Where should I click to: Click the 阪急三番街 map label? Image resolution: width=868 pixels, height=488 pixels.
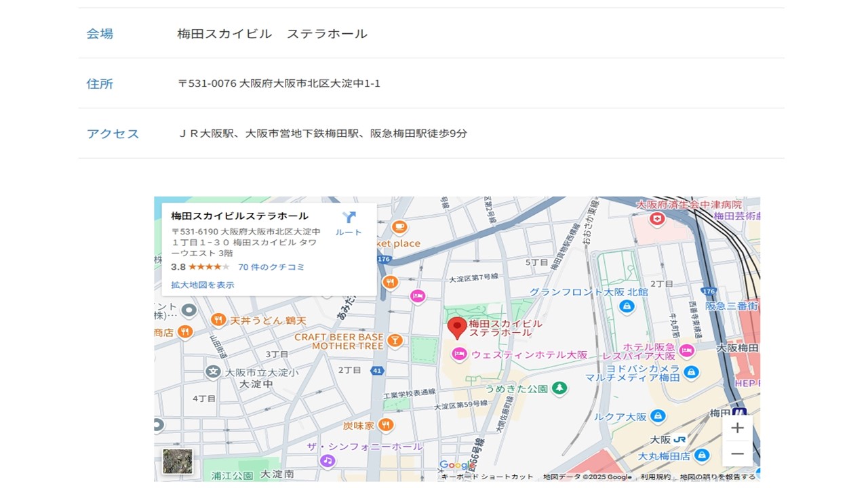(730, 306)
